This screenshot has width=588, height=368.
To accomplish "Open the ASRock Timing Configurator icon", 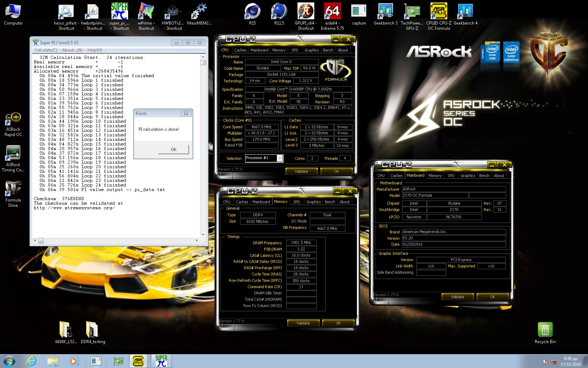I will (x=13, y=159).
